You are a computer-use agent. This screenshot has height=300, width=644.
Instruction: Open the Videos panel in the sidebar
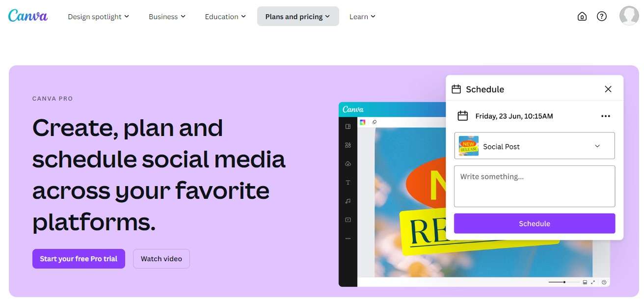click(348, 219)
